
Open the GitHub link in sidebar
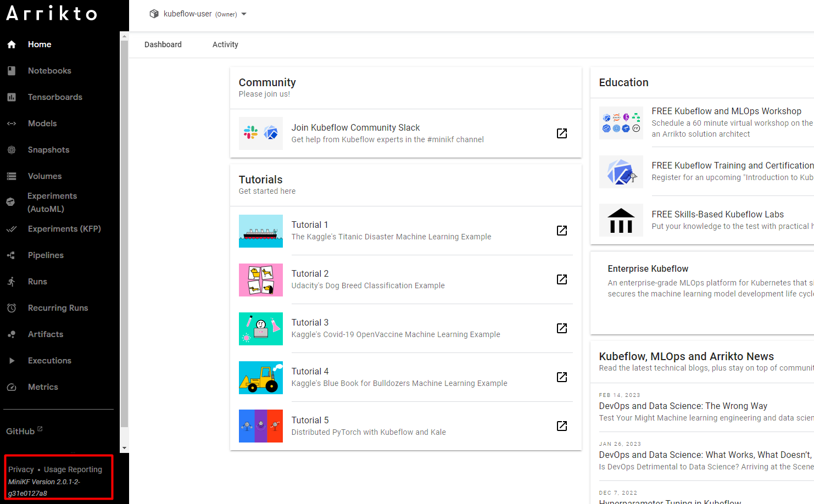[x=24, y=431]
